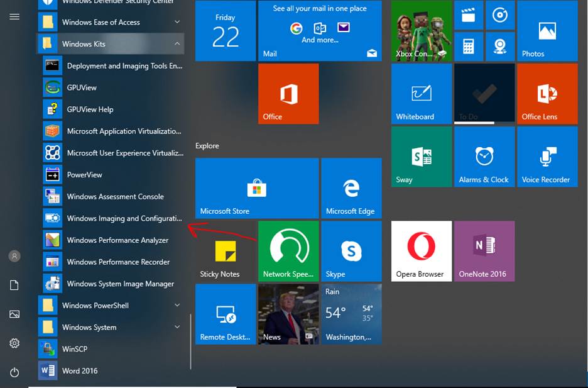The width and height of the screenshot is (588, 388).
Task: Open the Sticky Notes tile
Action: [x=226, y=252]
